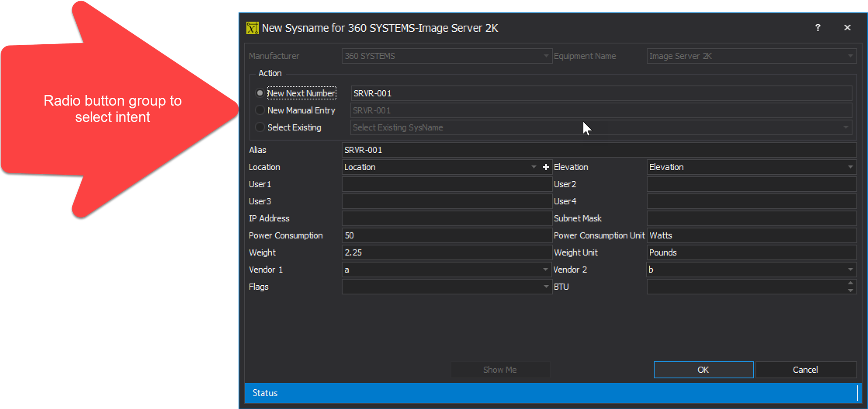Select the New Next Number radio button
The width and height of the screenshot is (868, 409).
pos(260,93)
